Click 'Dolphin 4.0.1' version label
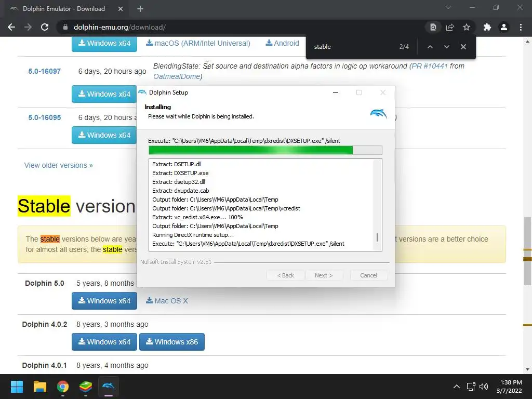 point(45,365)
